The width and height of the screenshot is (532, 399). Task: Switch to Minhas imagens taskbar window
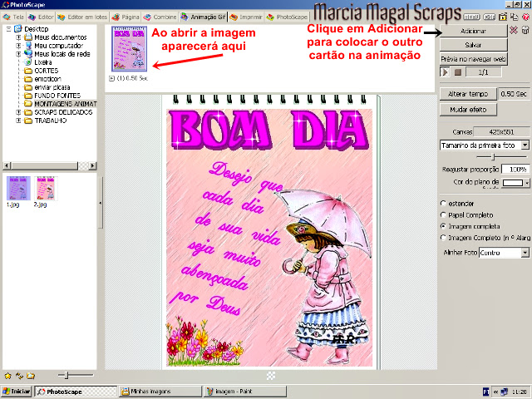click(x=160, y=392)
